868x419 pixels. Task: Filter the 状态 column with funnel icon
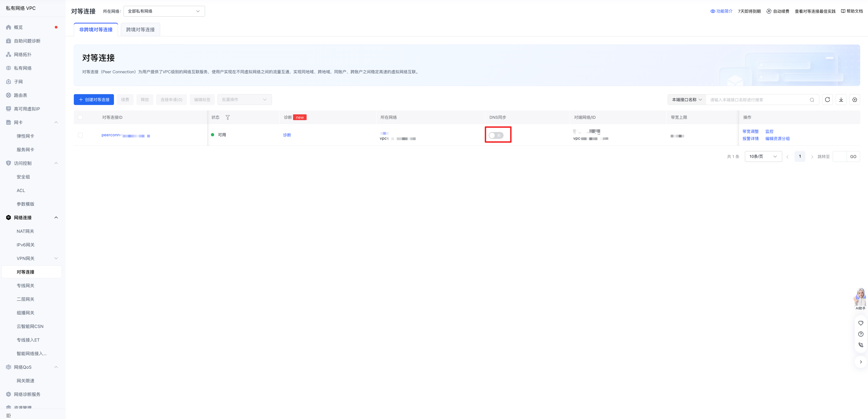pos(228,117)
